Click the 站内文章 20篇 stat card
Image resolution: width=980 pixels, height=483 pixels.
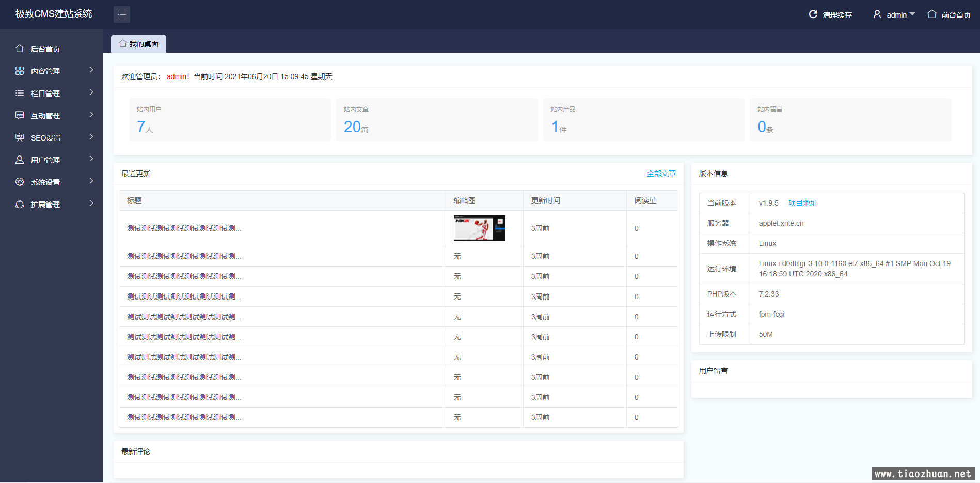pos(437,119)
